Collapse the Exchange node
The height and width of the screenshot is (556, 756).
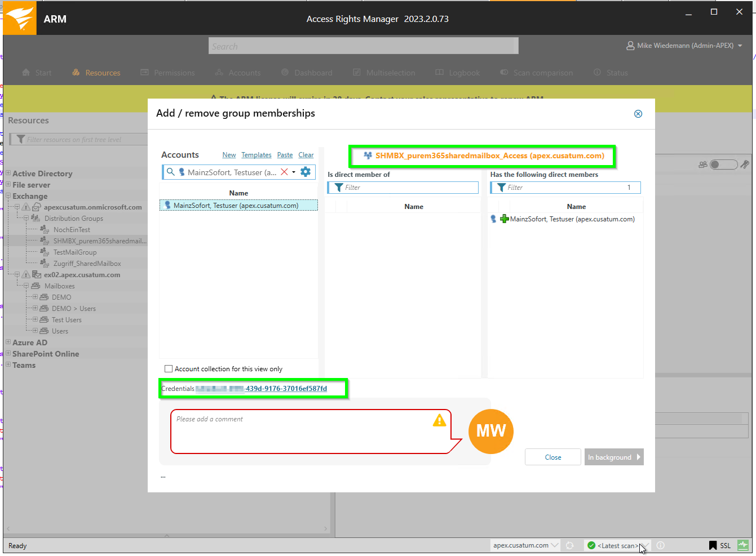pyautogui.click(x=8, y=195)
